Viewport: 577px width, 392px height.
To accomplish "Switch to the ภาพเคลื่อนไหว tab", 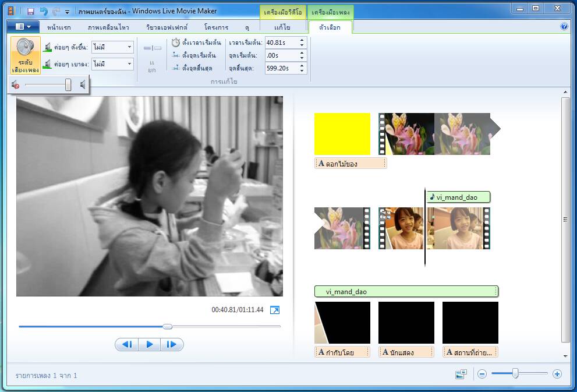I will pyautogui.click(x=108, y=27).
